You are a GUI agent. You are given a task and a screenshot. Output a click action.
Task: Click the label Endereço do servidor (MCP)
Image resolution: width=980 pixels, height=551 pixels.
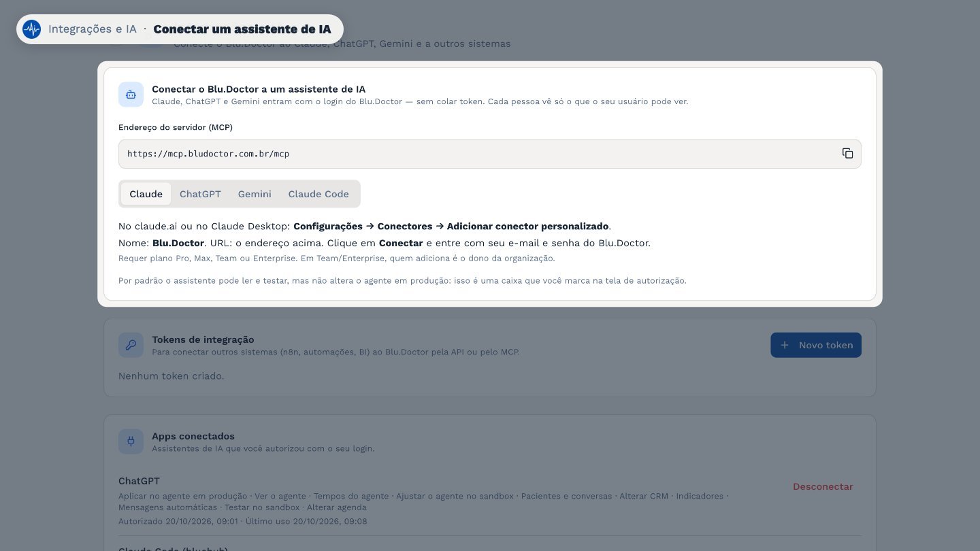coord(176,127)
